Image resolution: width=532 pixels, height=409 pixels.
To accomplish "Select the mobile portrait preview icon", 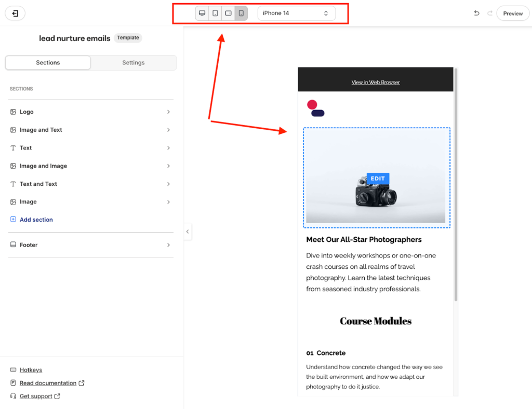I will (241, 13).
